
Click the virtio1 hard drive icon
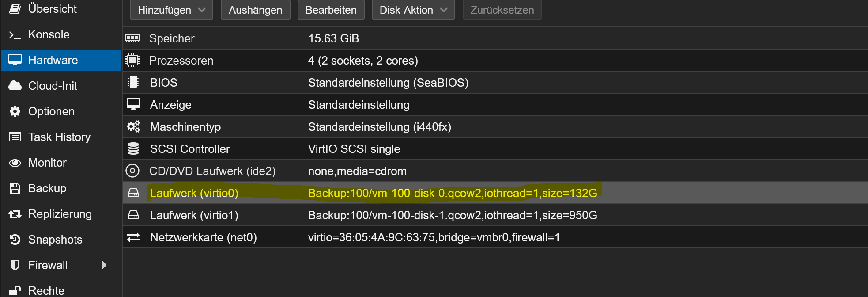tap(133, 215)
